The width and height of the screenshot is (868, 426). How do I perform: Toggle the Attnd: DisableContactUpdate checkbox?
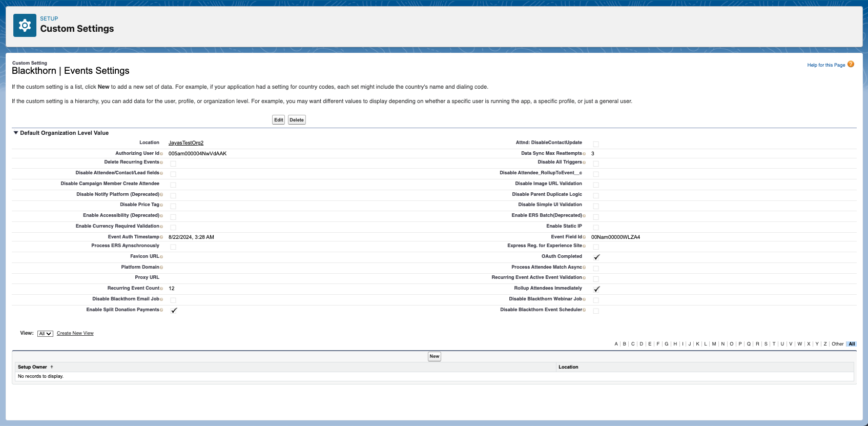point(596,144)
